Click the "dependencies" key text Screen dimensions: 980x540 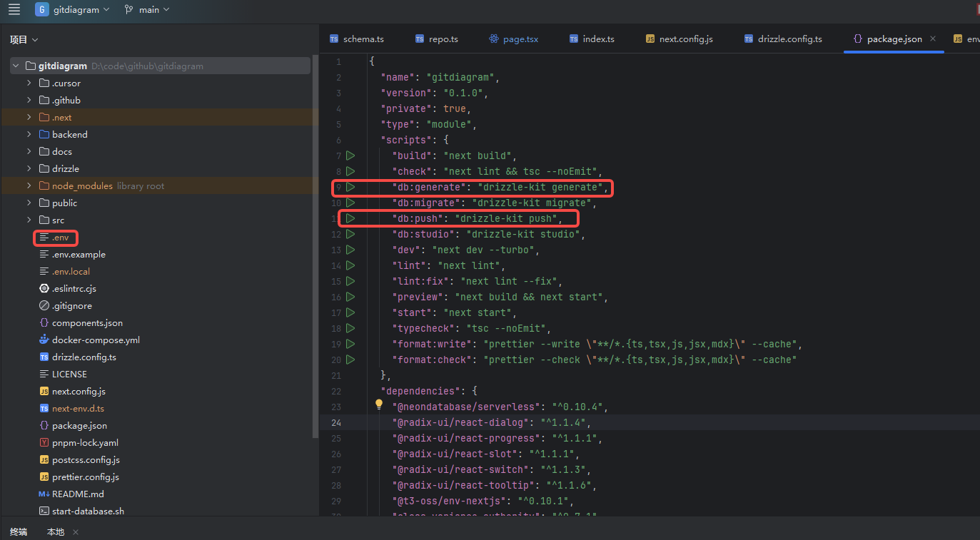click(x=420, y=391)
